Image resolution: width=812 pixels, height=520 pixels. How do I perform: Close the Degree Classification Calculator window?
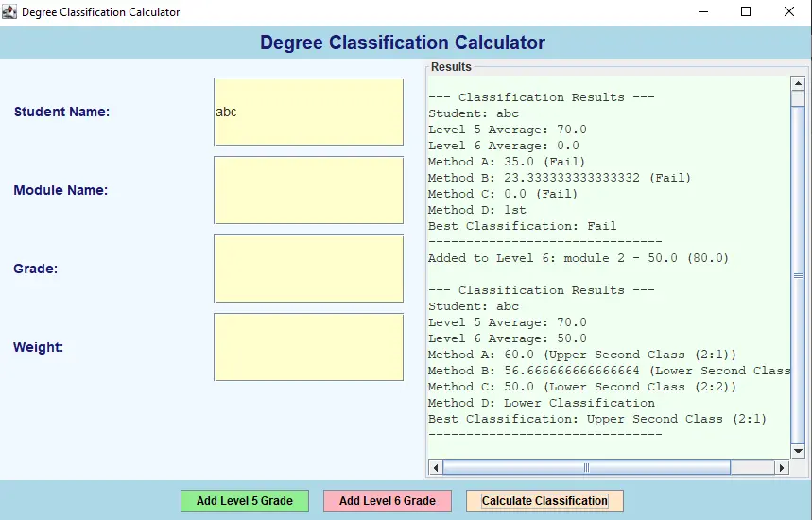coord(789,11)
